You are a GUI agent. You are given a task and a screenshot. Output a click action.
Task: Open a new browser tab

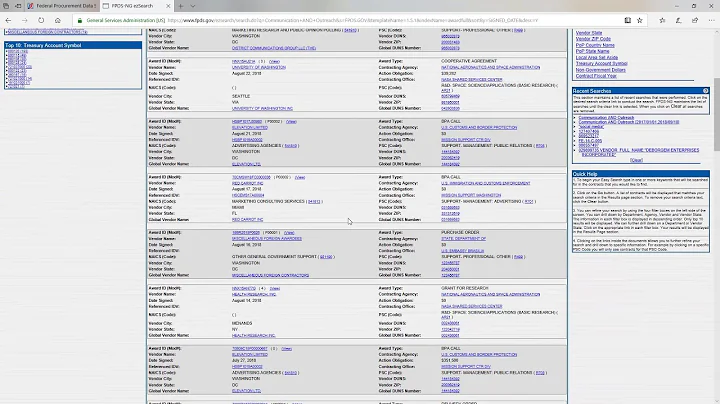click(181, 6)
